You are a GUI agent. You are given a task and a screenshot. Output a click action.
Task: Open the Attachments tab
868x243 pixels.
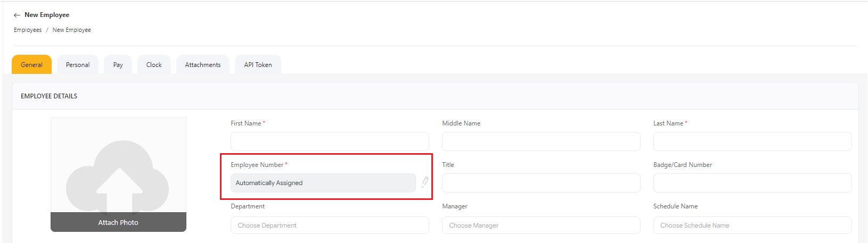(x=202, y=65)
